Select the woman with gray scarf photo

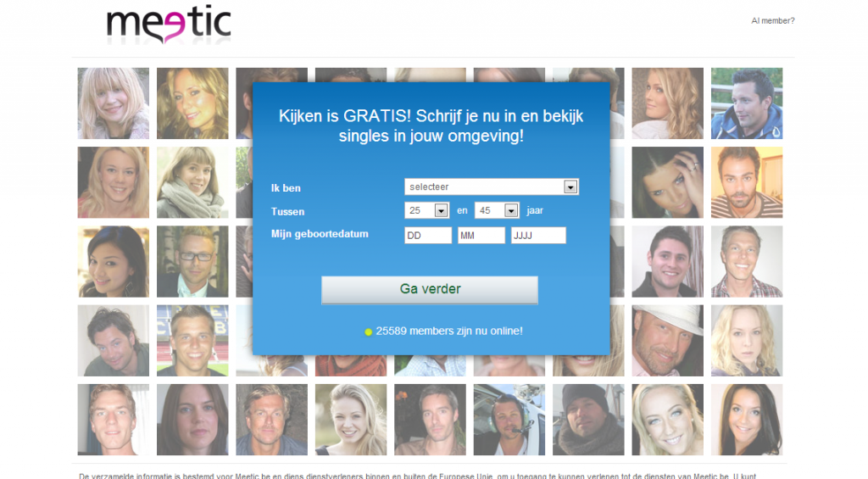tap(192, 182)
